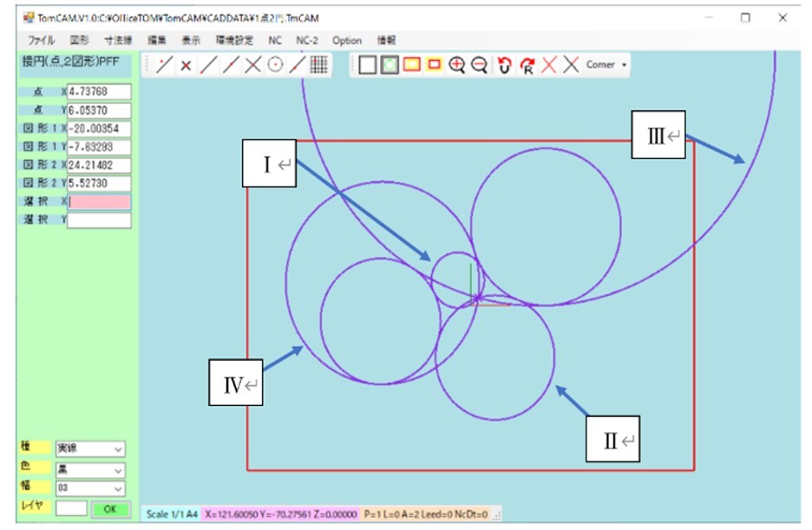Image resolution: width=812 pixels, height=530 pixels.
Task: Click the yellow filled rectangle icon
Action: point(412,66)
